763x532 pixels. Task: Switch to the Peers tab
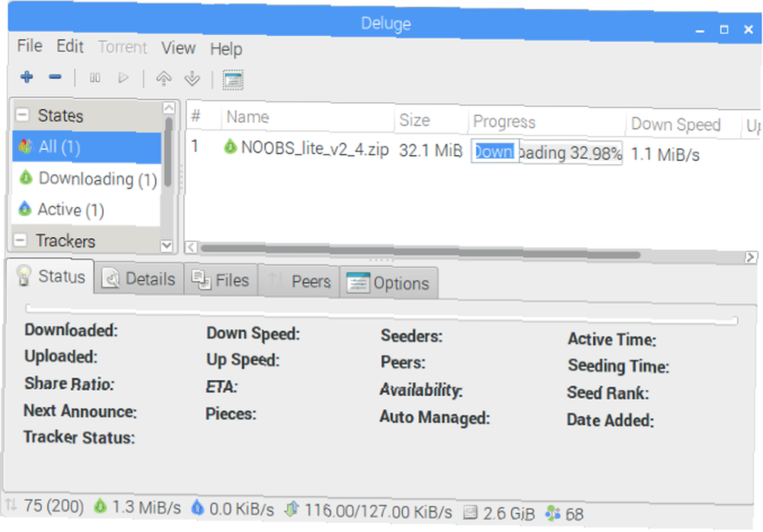[299, 281]
